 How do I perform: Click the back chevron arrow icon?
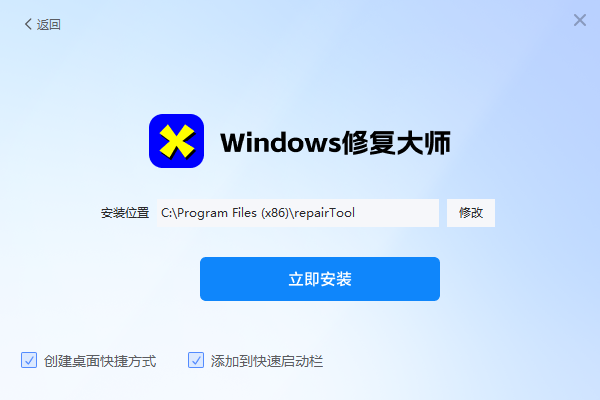28,24
